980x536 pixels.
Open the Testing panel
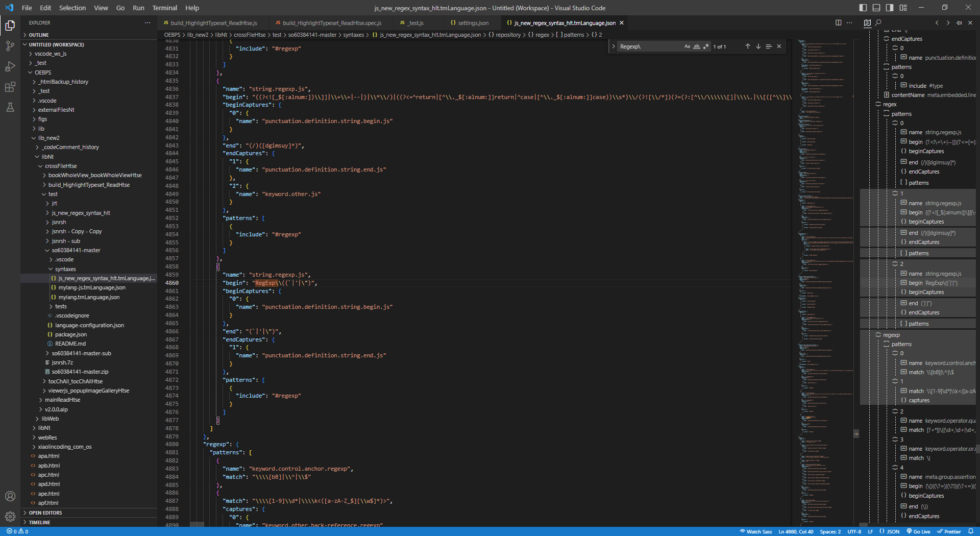pos(10,107)
